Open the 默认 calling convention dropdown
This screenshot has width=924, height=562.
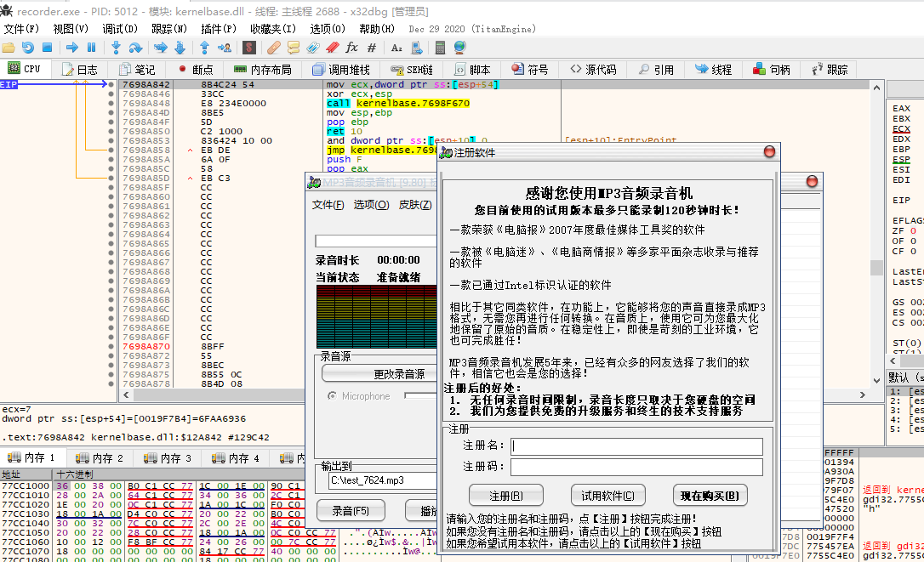tap(905, 378)
